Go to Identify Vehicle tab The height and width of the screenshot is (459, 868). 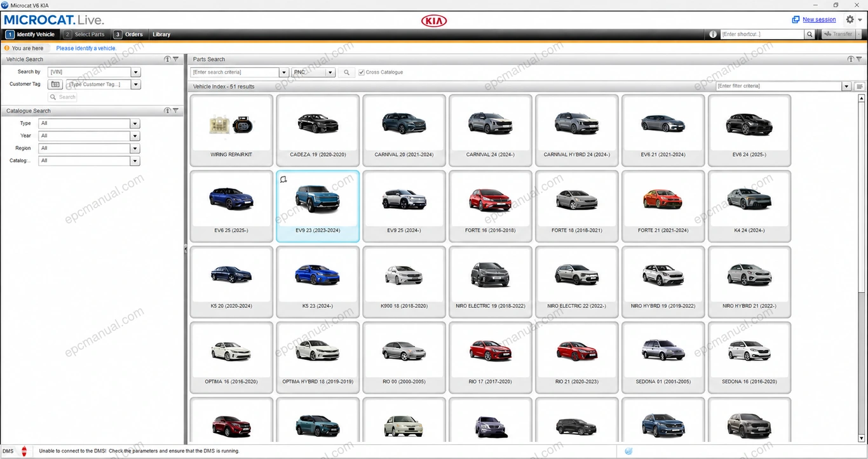tap(31, 34)
